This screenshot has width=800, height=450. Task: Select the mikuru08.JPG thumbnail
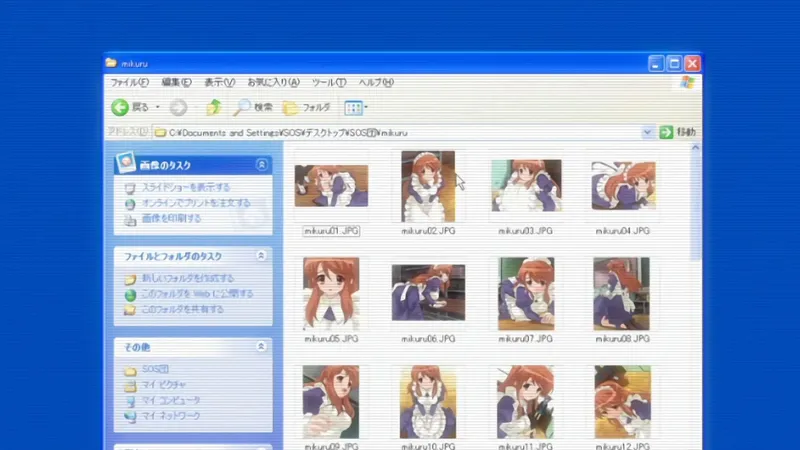(x=621, y=293)
